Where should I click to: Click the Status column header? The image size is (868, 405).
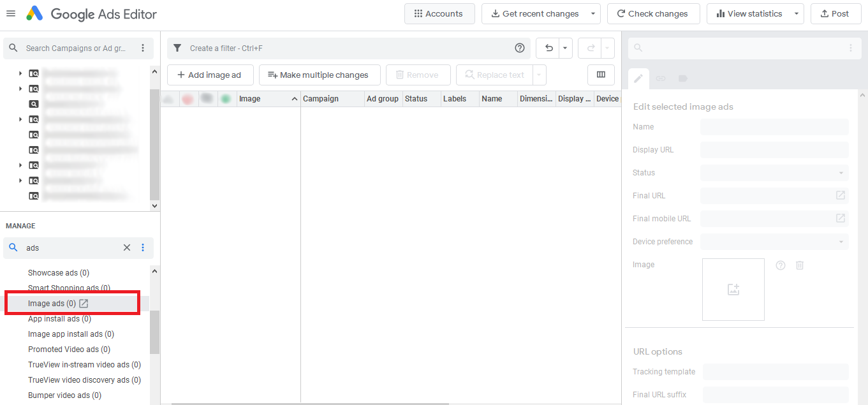[x=422, y=99]
